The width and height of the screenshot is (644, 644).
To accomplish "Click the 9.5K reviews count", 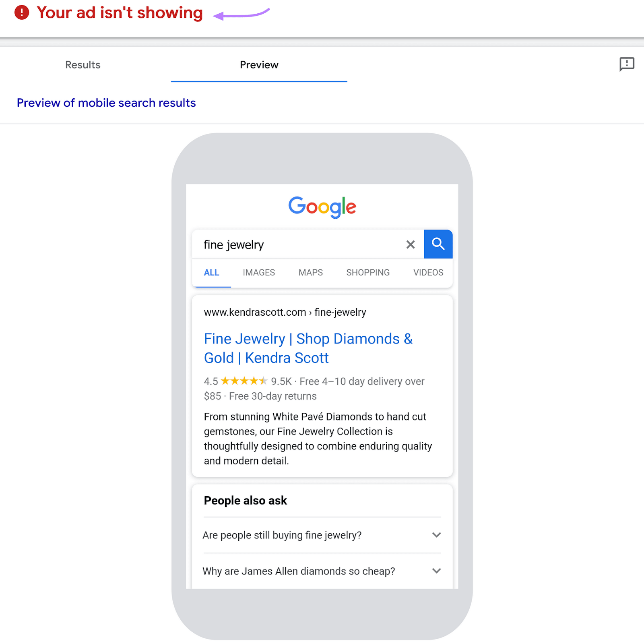I will pyautogui.click(x=282, y=381).
